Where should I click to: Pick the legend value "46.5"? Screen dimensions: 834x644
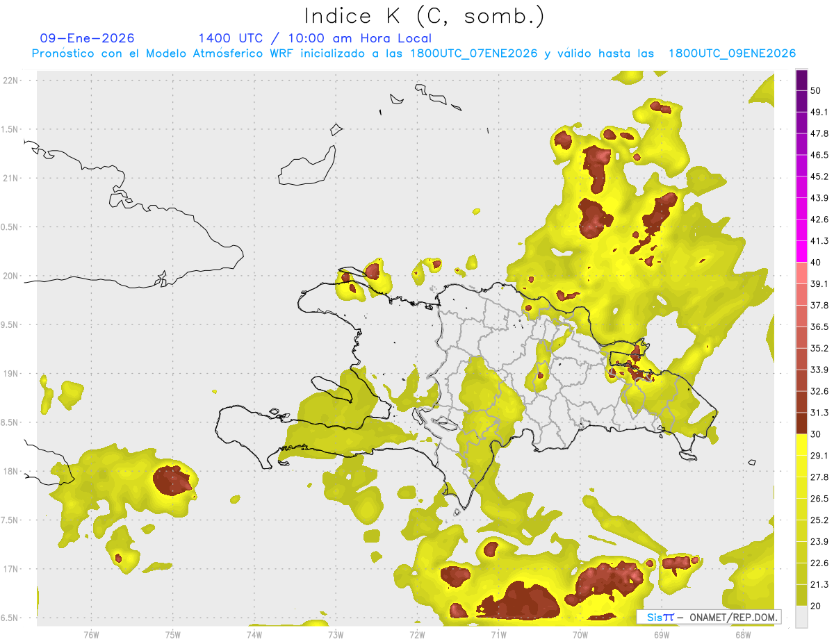point(819,155)
